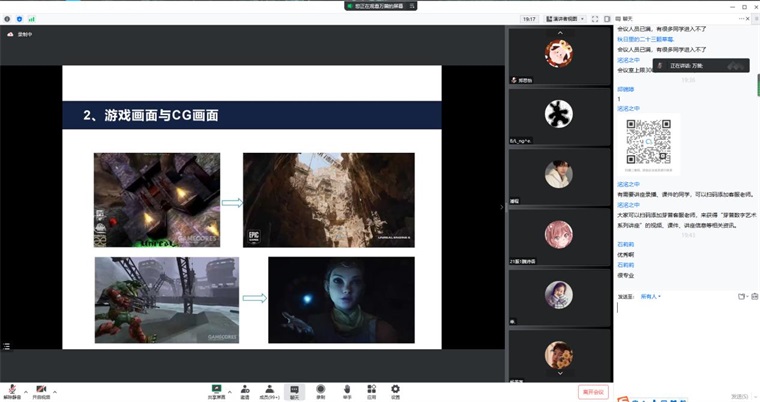Click 录制中 recording status indicator
Image resolution: width=760 pixels, height=402 pixels.
[x=20, y=34]
